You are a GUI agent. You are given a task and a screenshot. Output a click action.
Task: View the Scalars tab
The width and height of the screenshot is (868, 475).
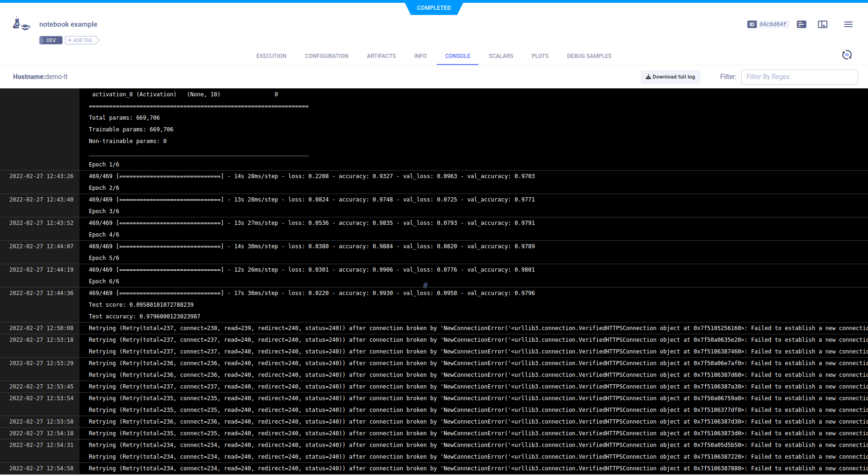pos(500,56)
